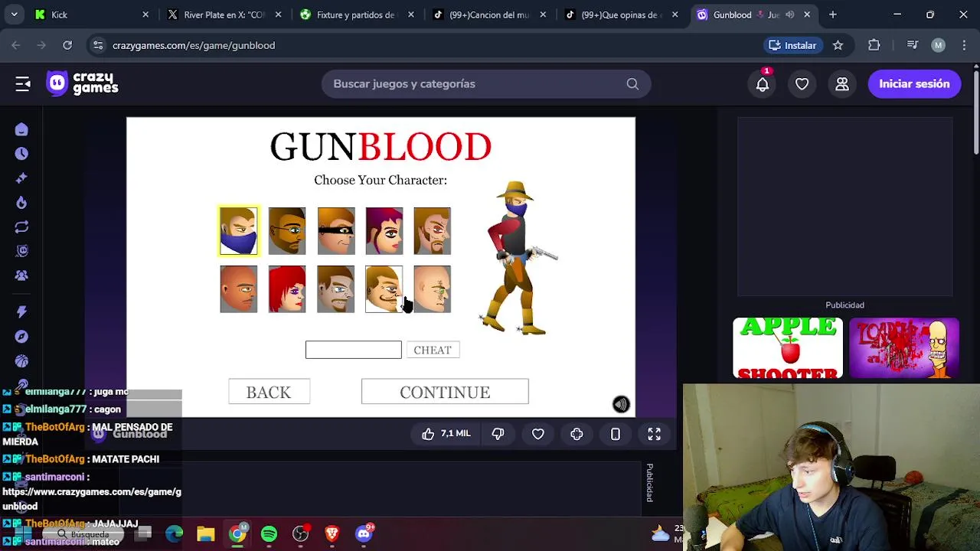
Task: Open trending flame icon in sidebar
Action: click(x=21, y=202)
